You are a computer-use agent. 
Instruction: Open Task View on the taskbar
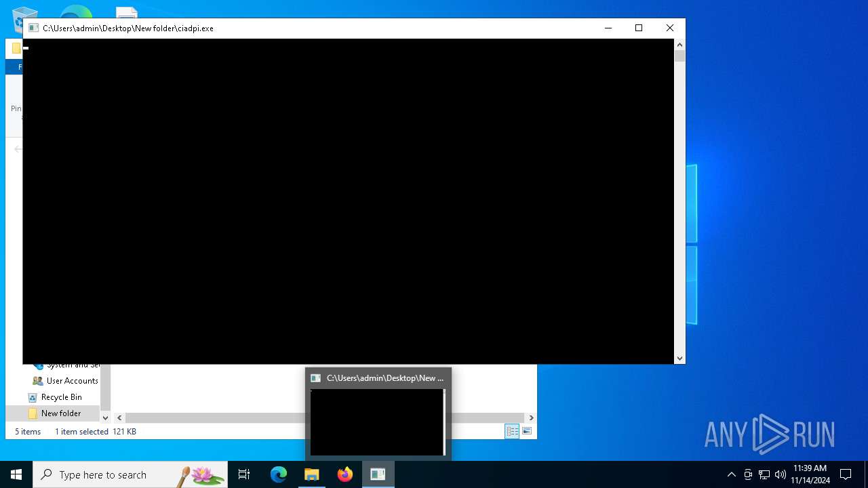tap(244, 474)
